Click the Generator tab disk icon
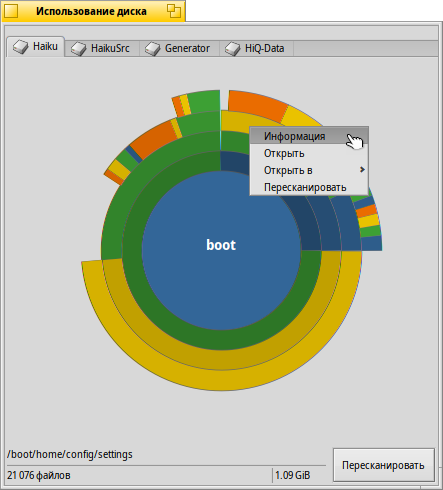Viewport: 443px width, 490px height. [153, 49]
